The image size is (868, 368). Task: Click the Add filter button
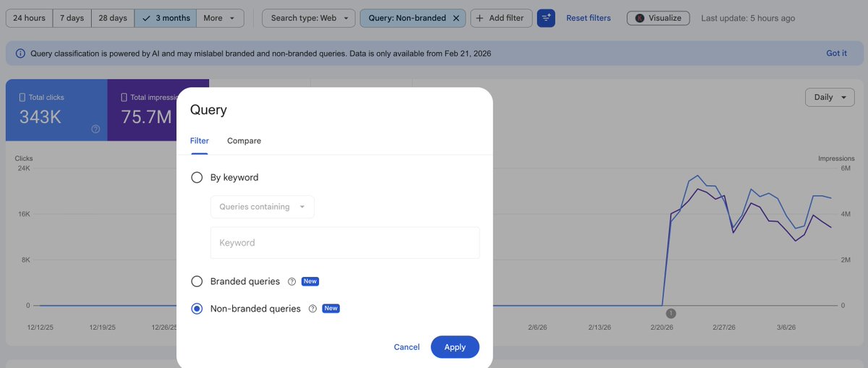point(501,18)
